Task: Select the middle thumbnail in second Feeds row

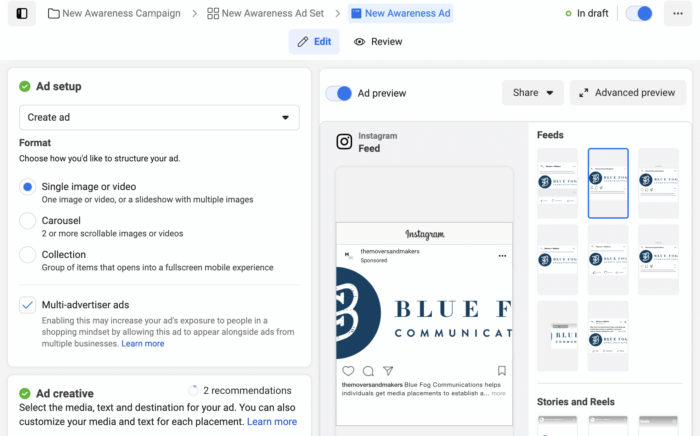Action: 608,260
